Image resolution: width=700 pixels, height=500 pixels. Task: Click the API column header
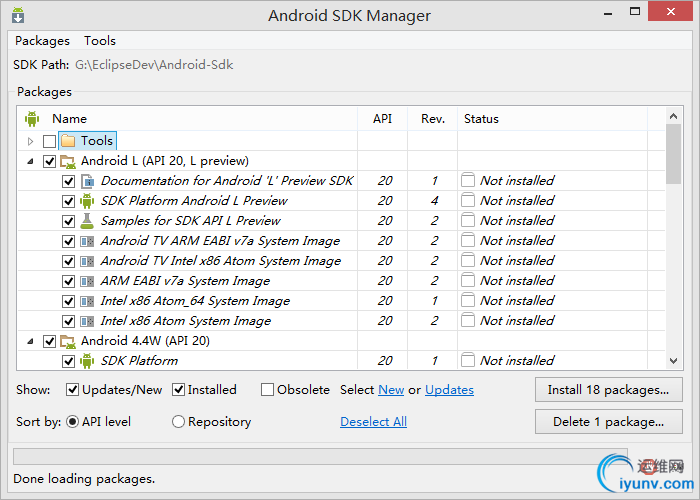click(383, 119)
